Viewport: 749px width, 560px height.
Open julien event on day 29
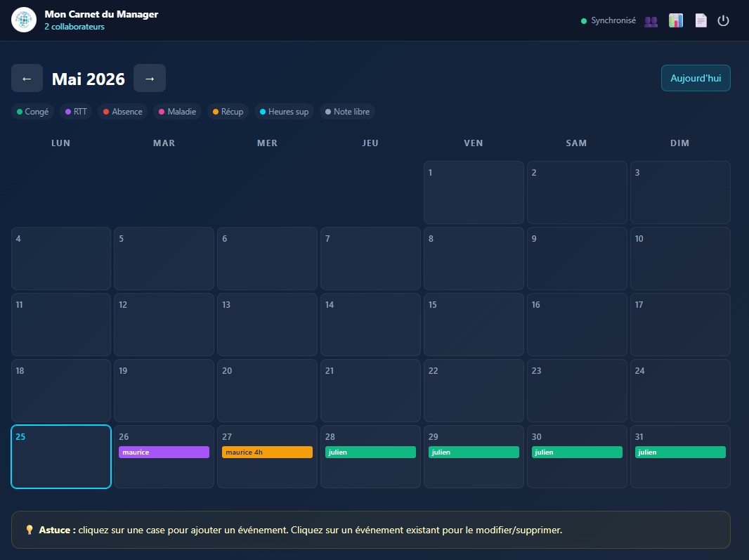[474, 452]
